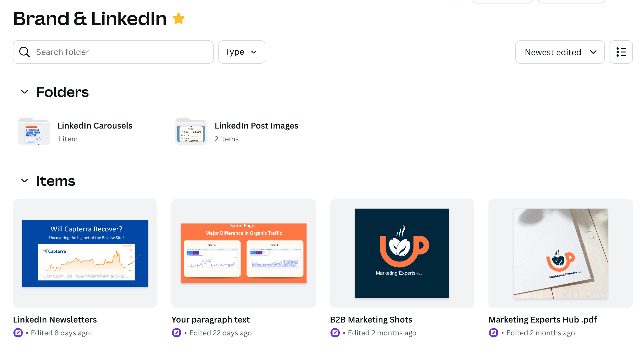
Task: Click the LinkedIn Carousels folder icon
Action: pos(34,131)
